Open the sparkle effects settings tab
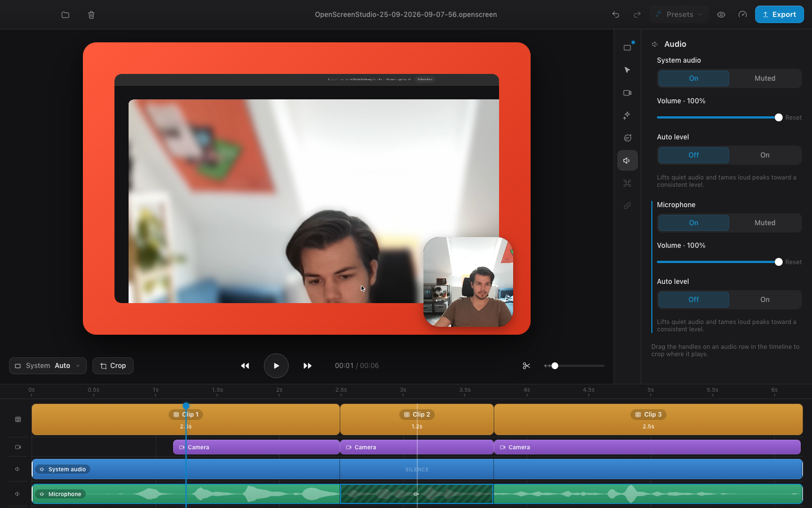Screen dimensions: 812x508 pyautogui.click(x=628, y=115)
